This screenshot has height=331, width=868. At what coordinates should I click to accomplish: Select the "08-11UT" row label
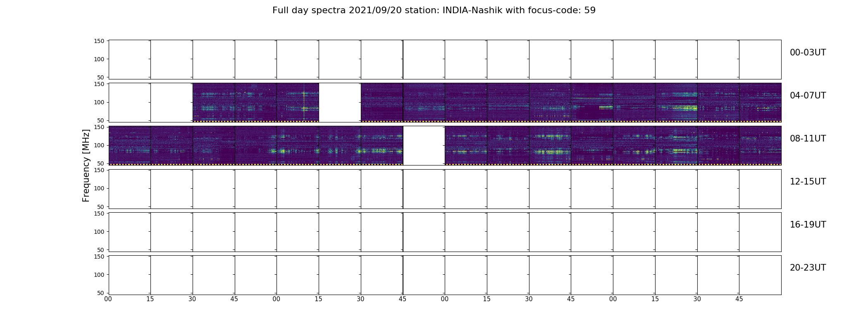tap(808, 139)
